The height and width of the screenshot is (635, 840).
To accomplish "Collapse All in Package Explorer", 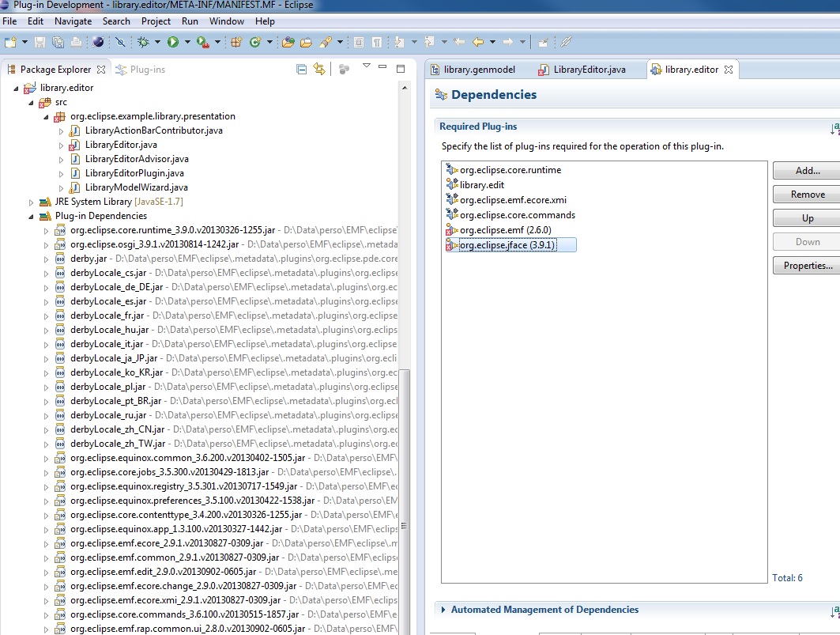I will pos(302,69).
